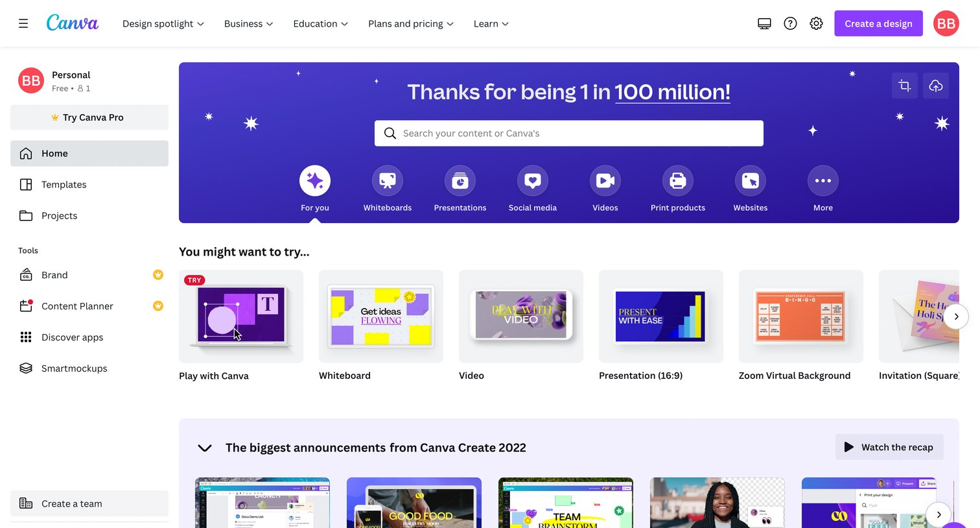Open the help question mark icon

[x=790, y=23]
